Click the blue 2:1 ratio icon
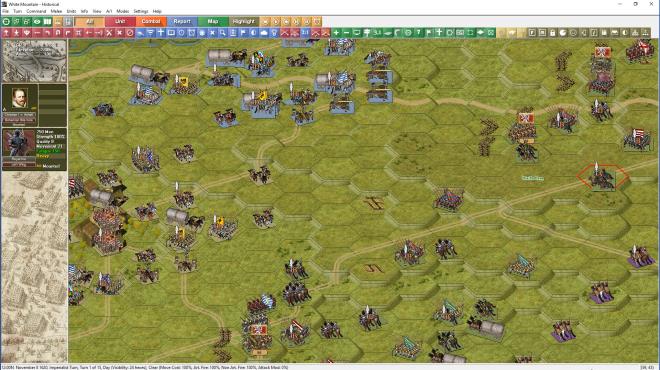Screen dimensions: 660x370 point(305,32)
